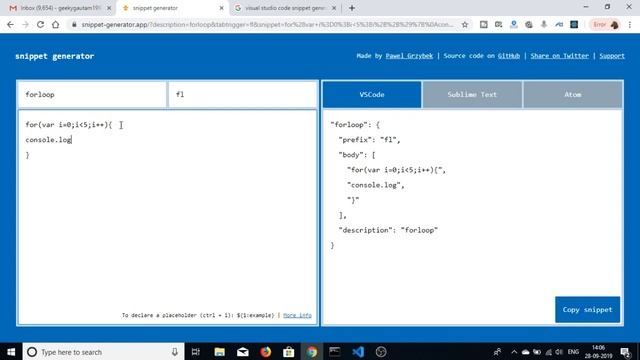The width and height of the screenshot is (640, 360).
Task: Click the lock icon in address bar
Action: (74, 24)
